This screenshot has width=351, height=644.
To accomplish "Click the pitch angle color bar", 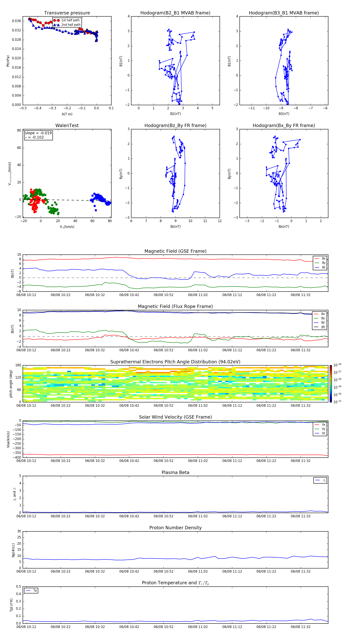I will pos(331,383).
